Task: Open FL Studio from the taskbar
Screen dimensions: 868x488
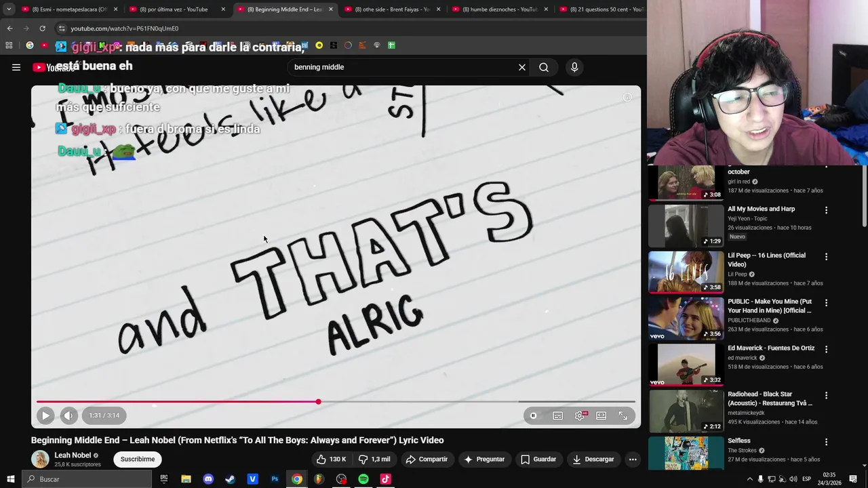Action: pyautogui.click(x=319, y=479)
